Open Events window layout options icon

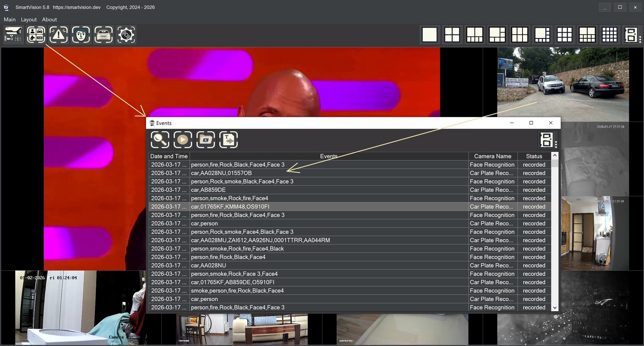(548, 140)
